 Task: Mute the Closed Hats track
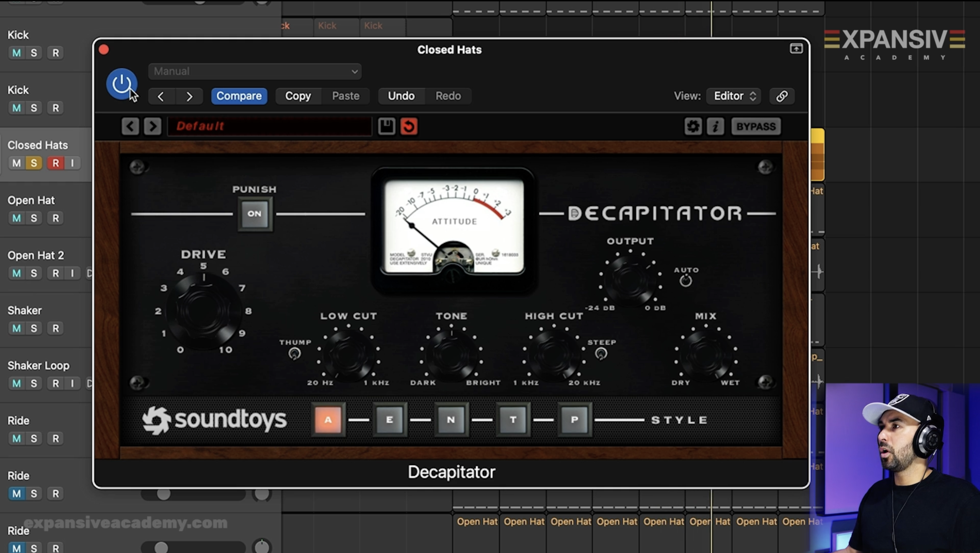click(17, 163)
